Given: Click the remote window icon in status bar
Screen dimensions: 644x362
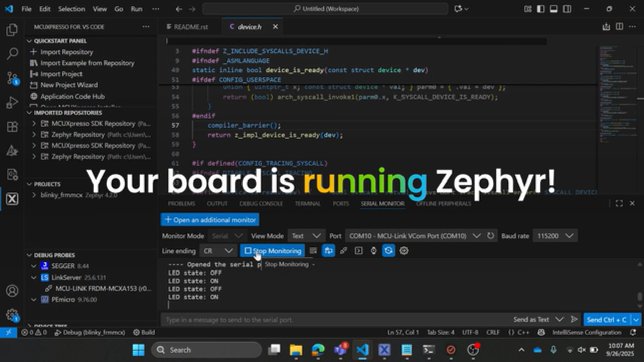Looking at the screenshot, I should (x=8, y=332).
